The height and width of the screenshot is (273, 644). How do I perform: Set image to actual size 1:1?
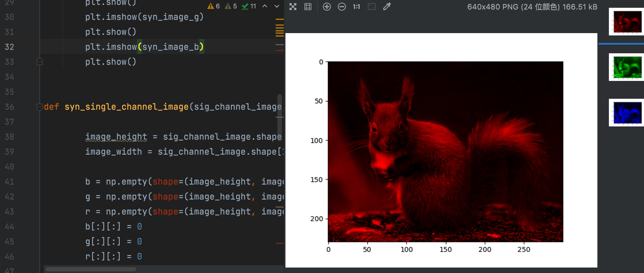[x=357, y=7]
